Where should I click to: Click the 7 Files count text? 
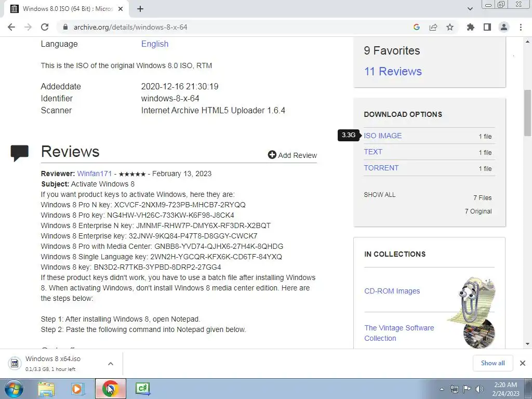point(483,198)
